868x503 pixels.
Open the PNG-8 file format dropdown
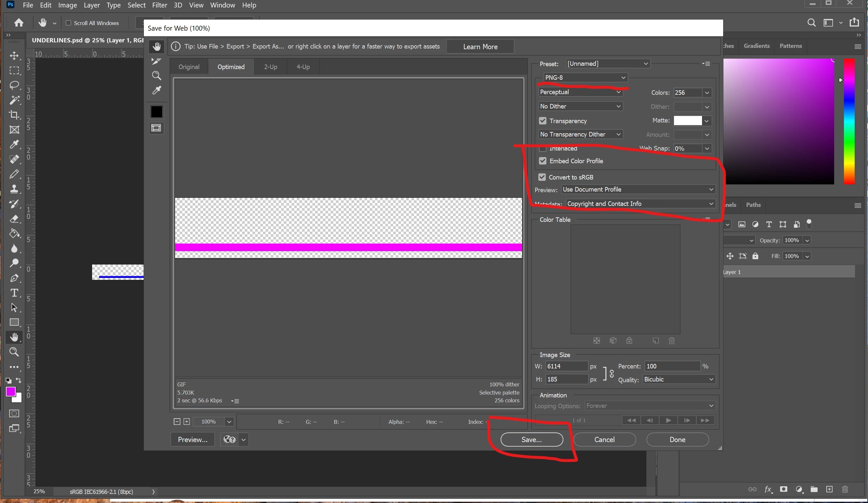point(585,78)
